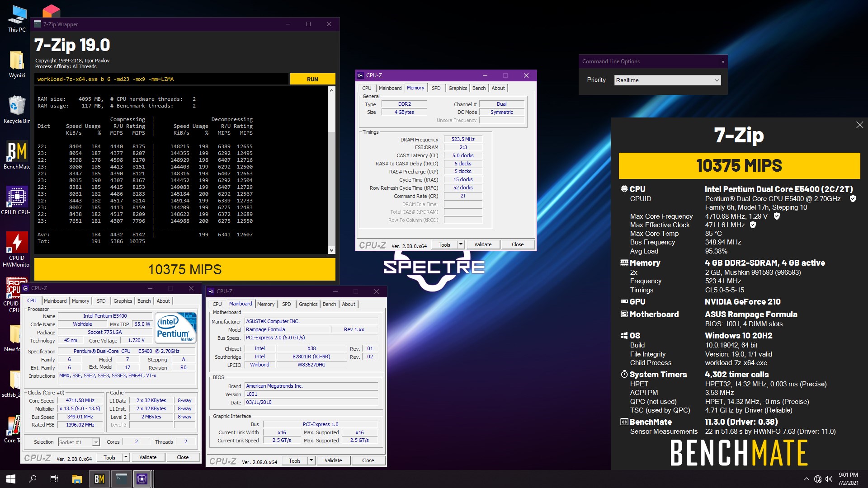Open the volume control in system tray
868x488 pixels.
[829, 479]
